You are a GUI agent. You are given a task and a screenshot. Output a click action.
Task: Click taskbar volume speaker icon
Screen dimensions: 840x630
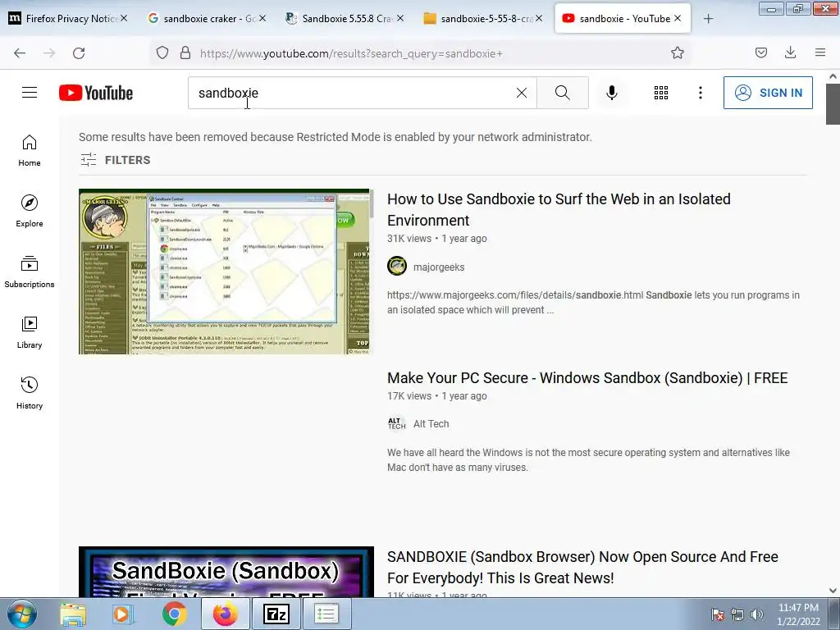(757, 614)
